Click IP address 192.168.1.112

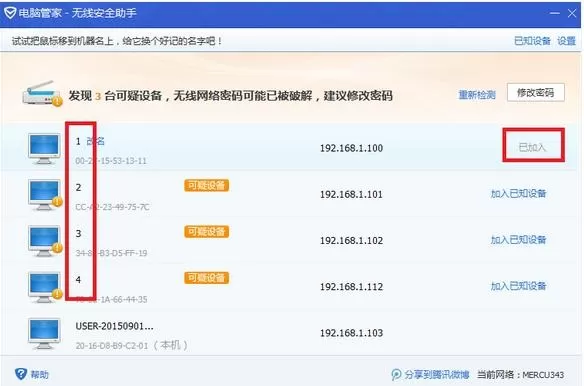coord(352,287)
